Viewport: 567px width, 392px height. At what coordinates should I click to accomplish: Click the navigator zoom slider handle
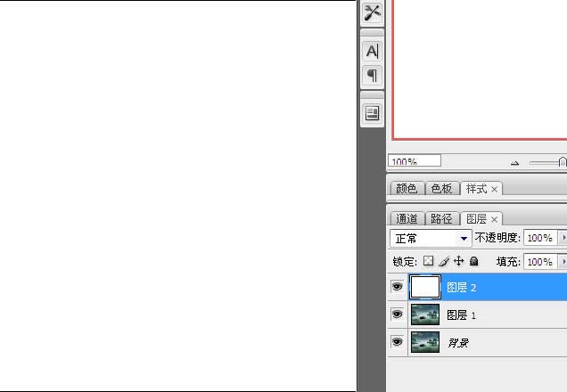point(562,162)
